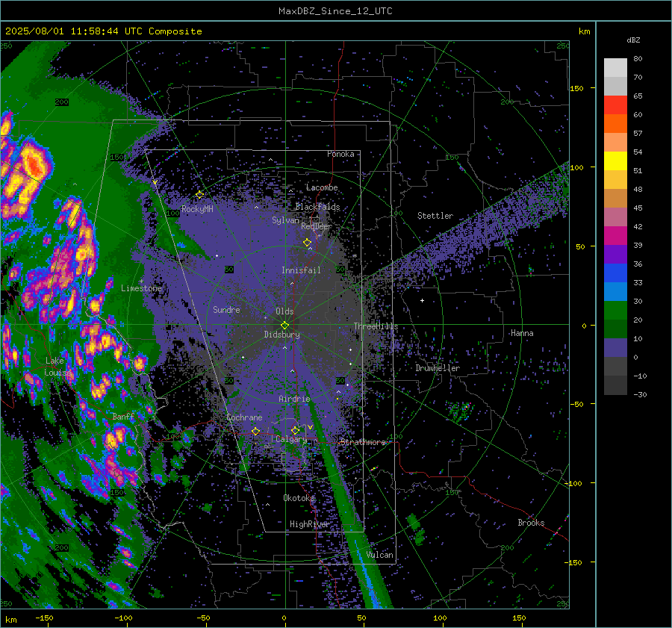Click the tan 48-45 dBZ legend swatch
The width and height of the screenshot is (672, 628).
point(615,198)
